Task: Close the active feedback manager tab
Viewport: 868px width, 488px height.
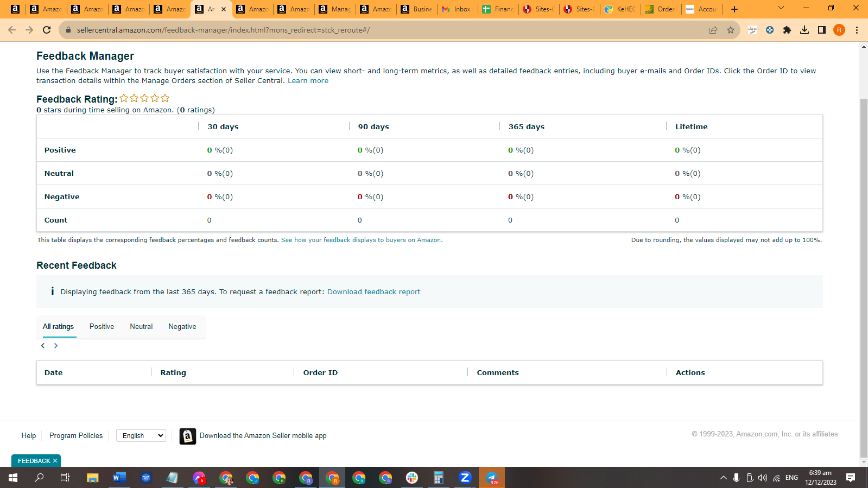Action: [x=224, y=9]
